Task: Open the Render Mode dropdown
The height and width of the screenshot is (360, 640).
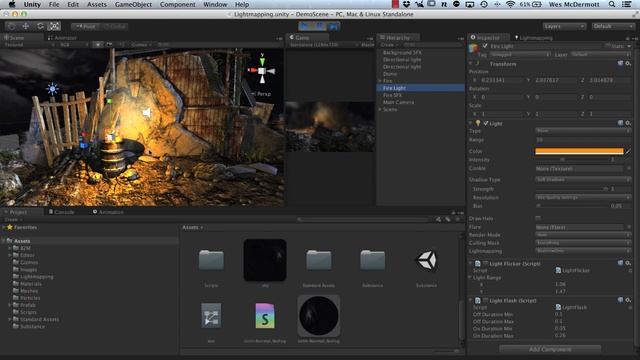Action: (583, 235)
